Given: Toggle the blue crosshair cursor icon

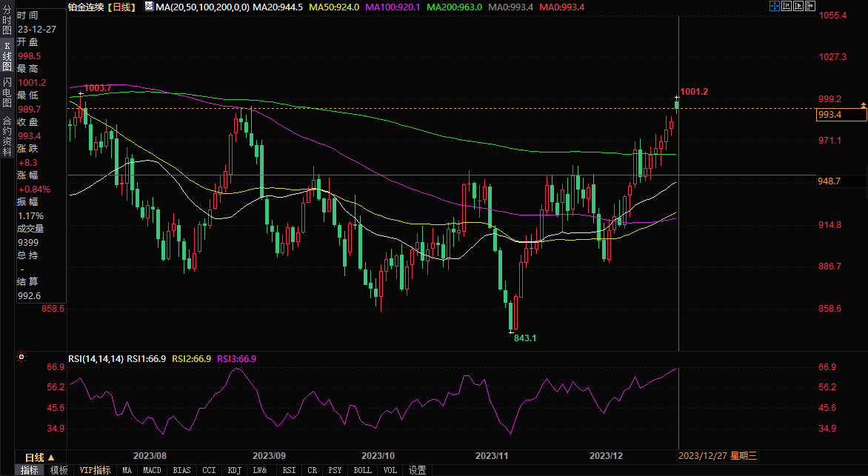Looking at the screenshot, I should [x=775, y=7].
